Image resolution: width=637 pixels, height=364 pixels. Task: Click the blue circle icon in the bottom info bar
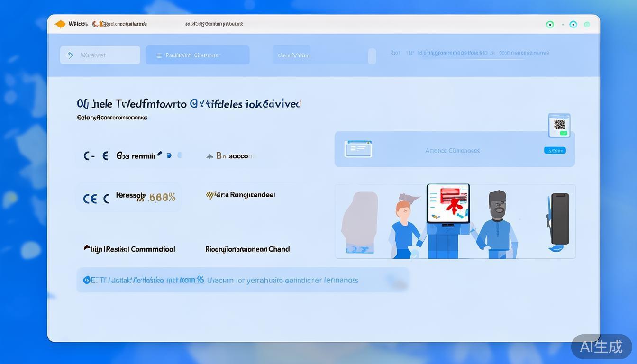[86, 280]
